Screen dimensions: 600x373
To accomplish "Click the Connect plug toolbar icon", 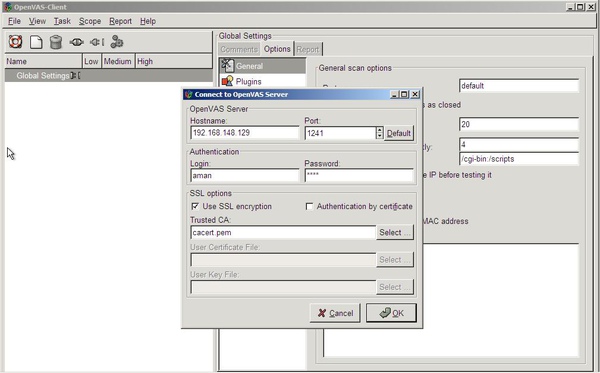I will (77, 42).
